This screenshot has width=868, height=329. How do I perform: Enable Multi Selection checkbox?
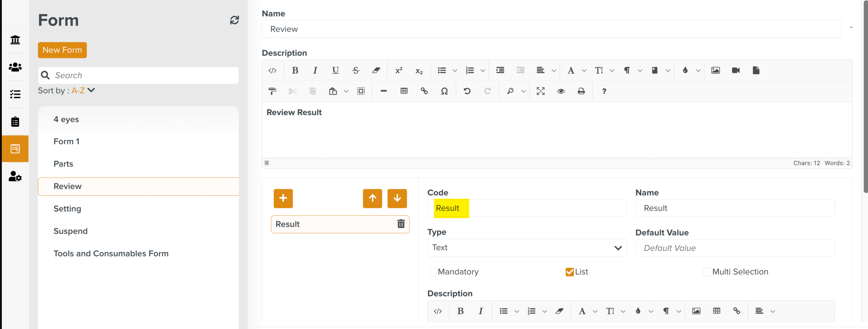[707, 272]
